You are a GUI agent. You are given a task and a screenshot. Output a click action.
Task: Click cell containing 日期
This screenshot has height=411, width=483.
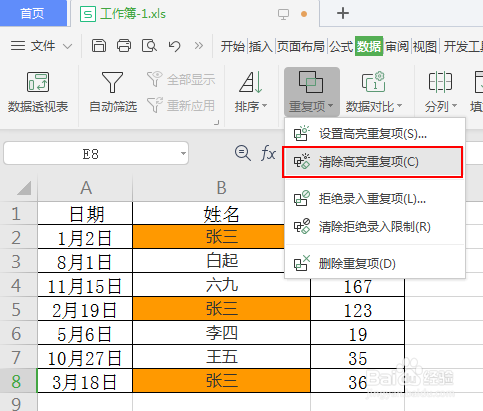85,214
